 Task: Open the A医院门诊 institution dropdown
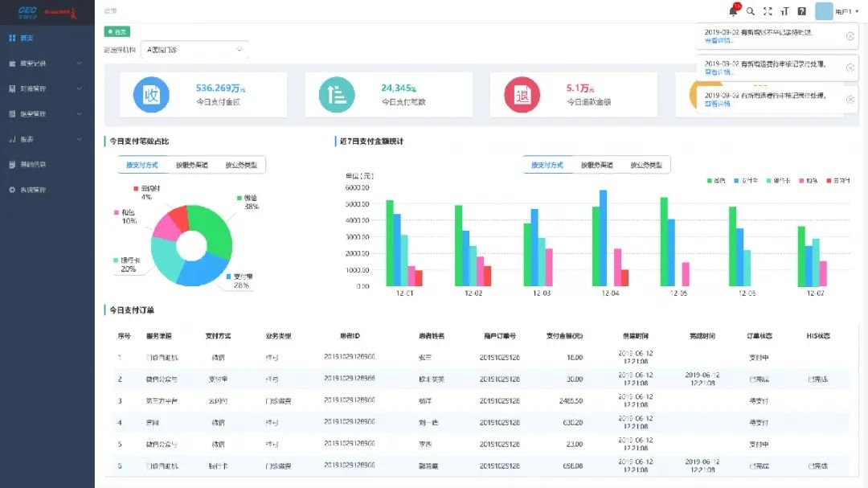tap(194, 50)
